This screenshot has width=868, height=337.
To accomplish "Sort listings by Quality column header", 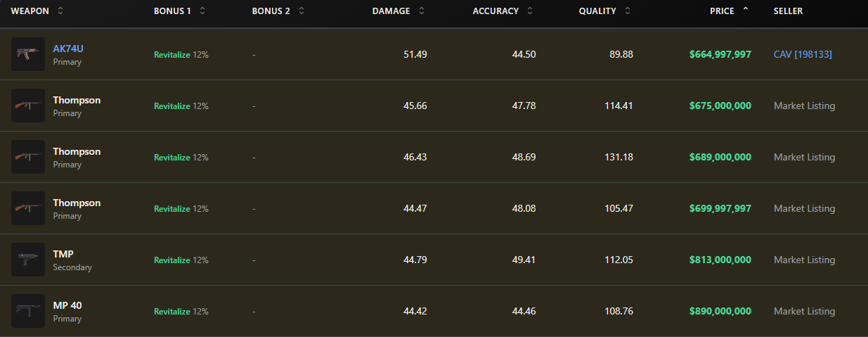I will coord(627,11).
